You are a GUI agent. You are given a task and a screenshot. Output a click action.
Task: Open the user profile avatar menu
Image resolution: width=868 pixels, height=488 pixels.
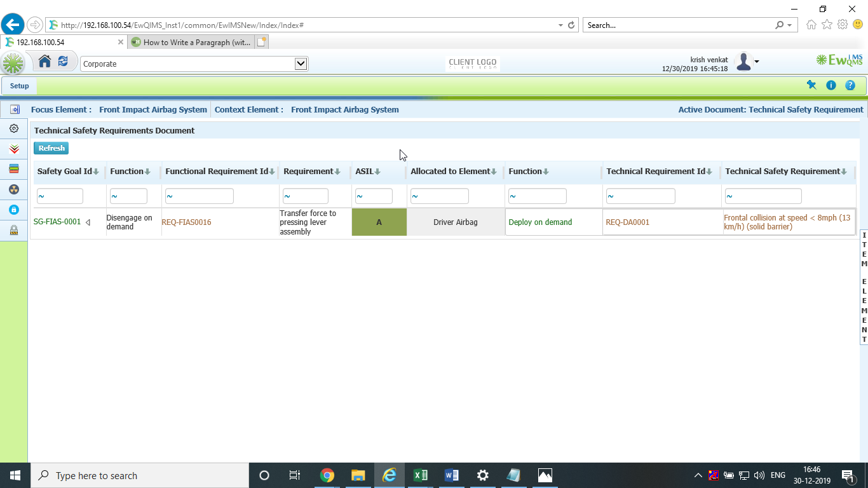coord(747,62)
